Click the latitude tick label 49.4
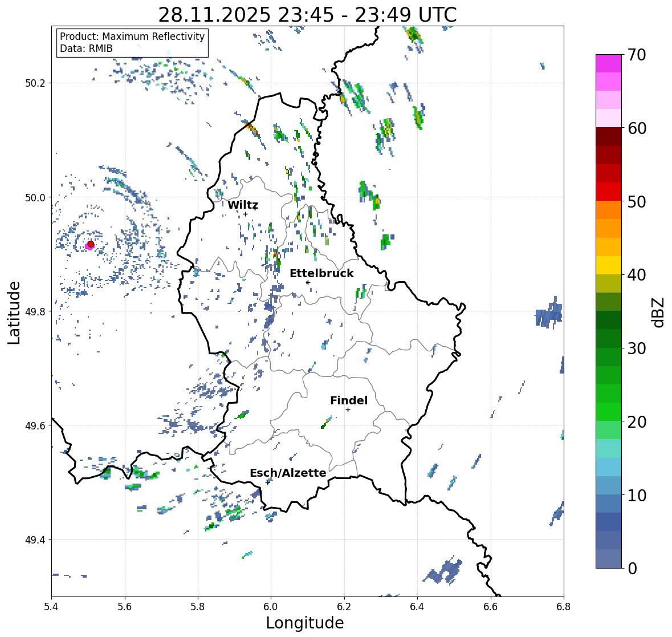This screenshot has width=672, height=637. click(35, 540)
